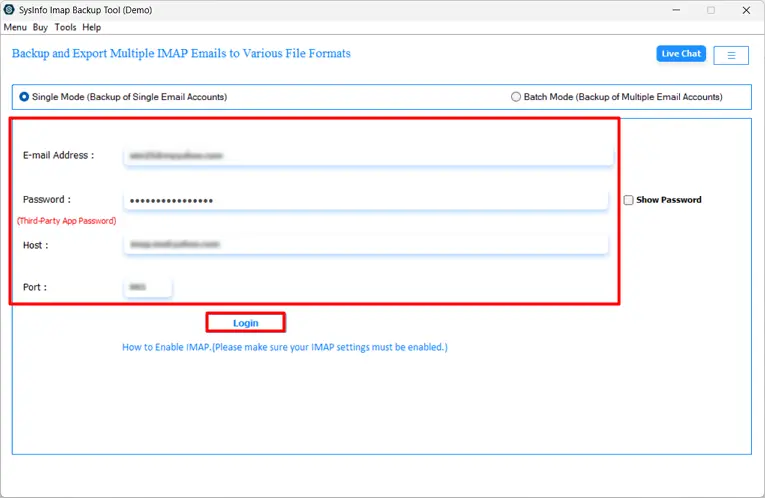
Task: Enable the Show Password checkbox
Action: tap(628, 200)
